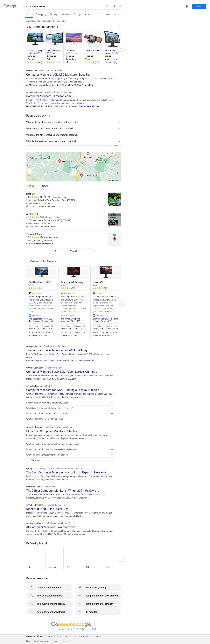Open the Best Buy store photo
Screen dimensions: 210x644
(x=115, y=199)
